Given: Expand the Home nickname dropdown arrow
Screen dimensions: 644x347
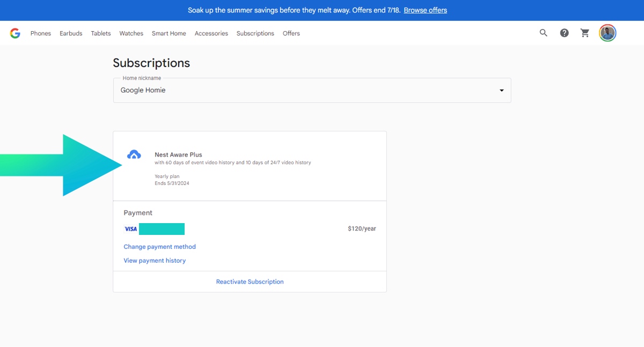Looking at the screenshot, I should click(502, 91).
